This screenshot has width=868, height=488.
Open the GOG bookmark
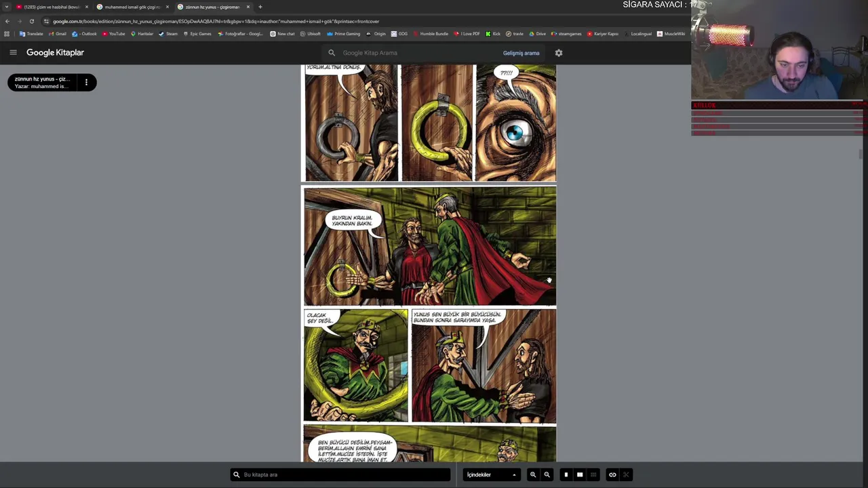pos(400,34)
